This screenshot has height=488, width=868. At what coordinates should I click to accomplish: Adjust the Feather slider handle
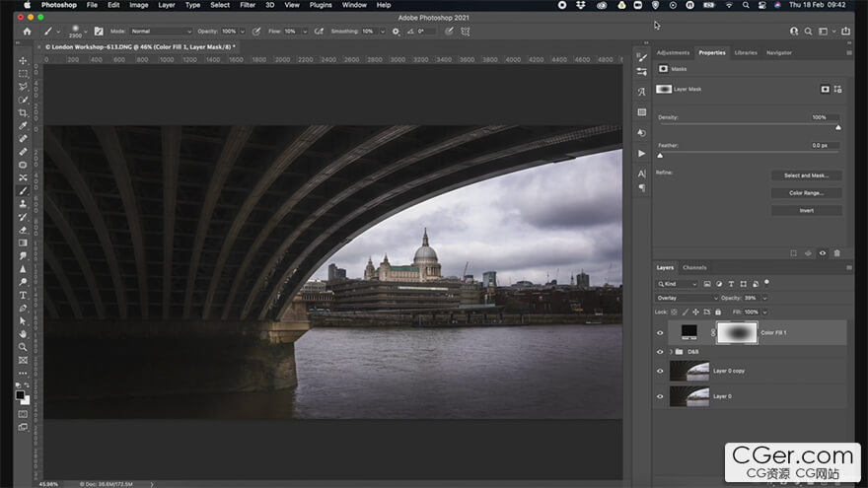point(660,156)
